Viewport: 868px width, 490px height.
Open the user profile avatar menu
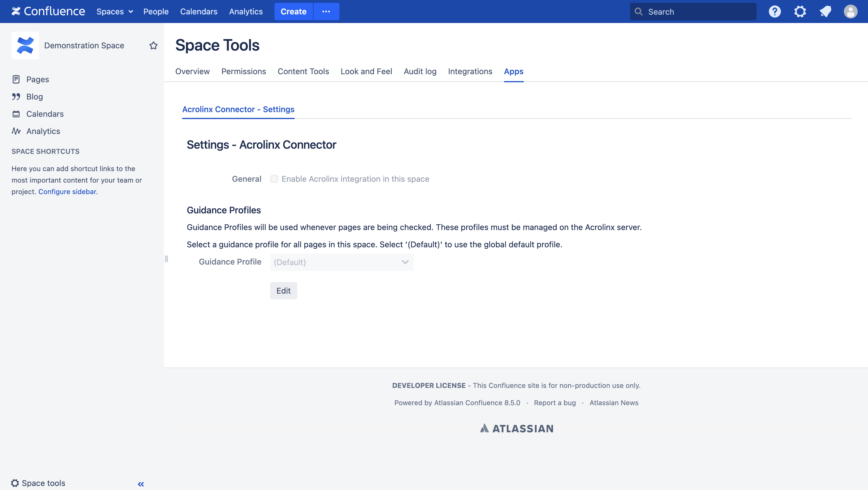click(850, 12)
